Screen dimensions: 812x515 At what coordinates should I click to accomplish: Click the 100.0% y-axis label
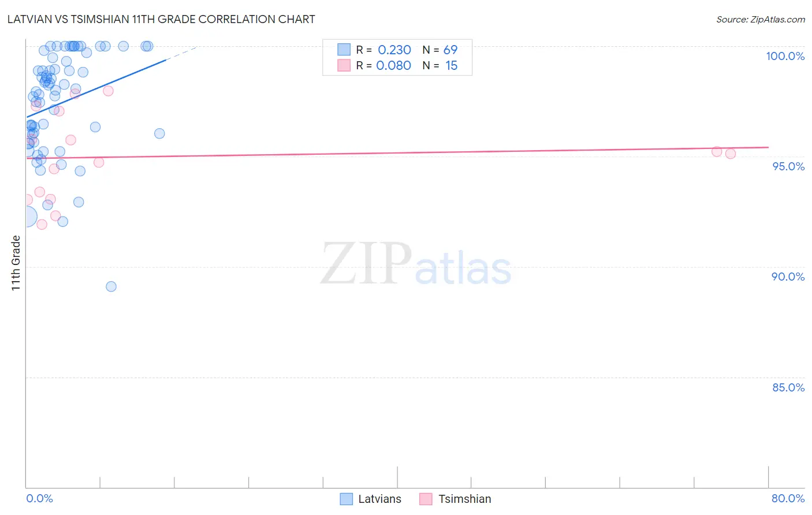point(785,56)
